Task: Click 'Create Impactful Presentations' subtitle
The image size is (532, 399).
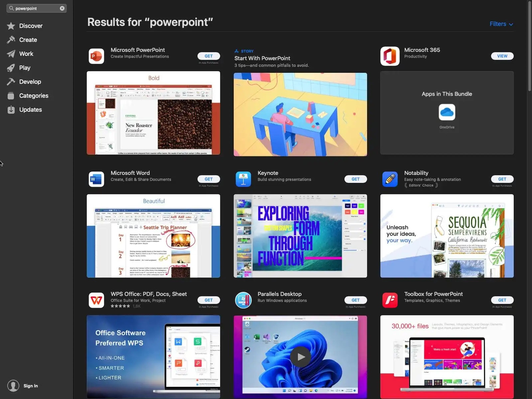Action: [x=140, y=57]
